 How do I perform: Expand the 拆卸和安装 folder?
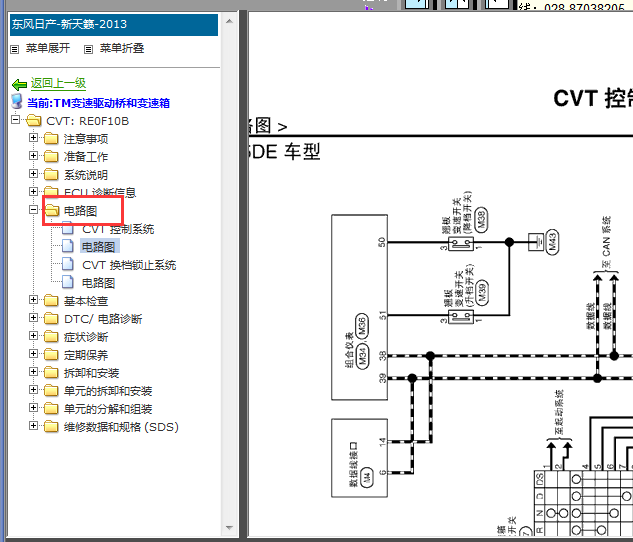34,372
